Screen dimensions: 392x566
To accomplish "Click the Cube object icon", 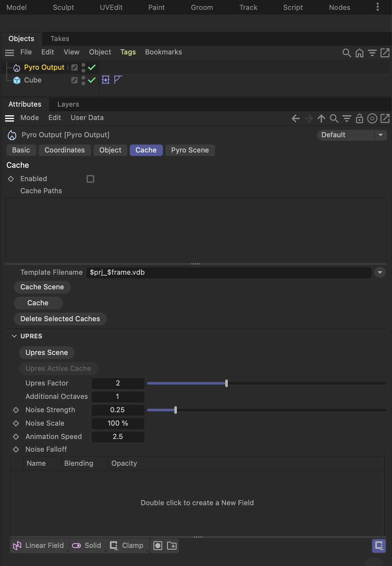I will click(17, 80).
